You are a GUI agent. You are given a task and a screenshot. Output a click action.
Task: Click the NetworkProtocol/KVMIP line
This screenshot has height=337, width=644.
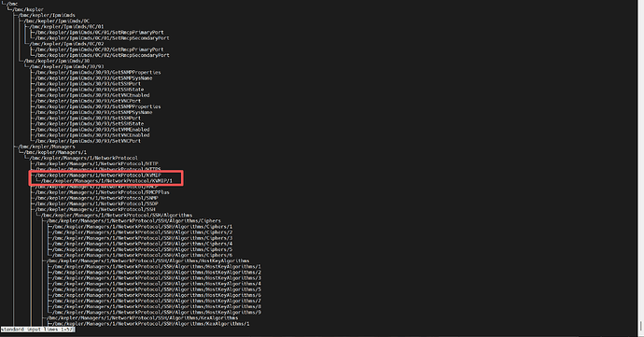pos(98,176)
